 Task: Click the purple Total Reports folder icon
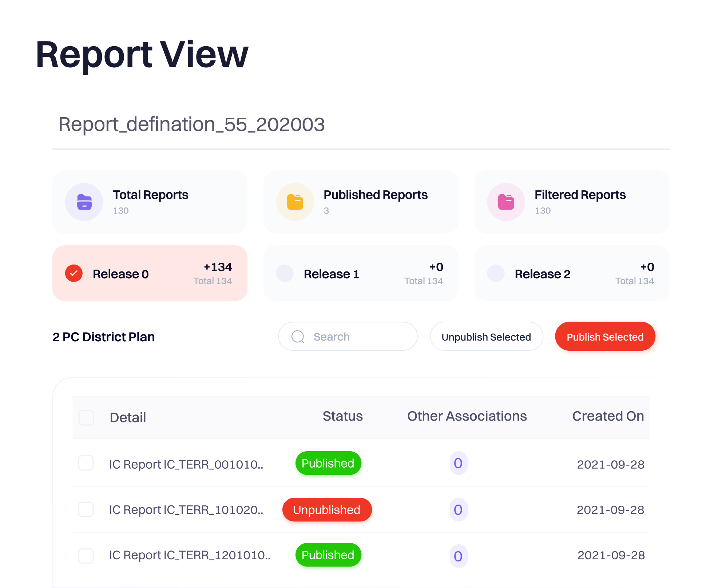click(84, 202)
